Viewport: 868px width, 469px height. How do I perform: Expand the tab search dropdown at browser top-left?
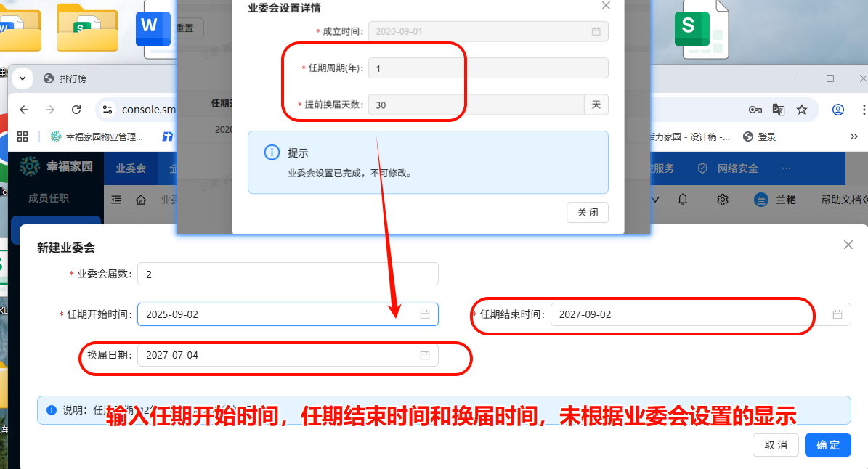(x=23, y=78)
